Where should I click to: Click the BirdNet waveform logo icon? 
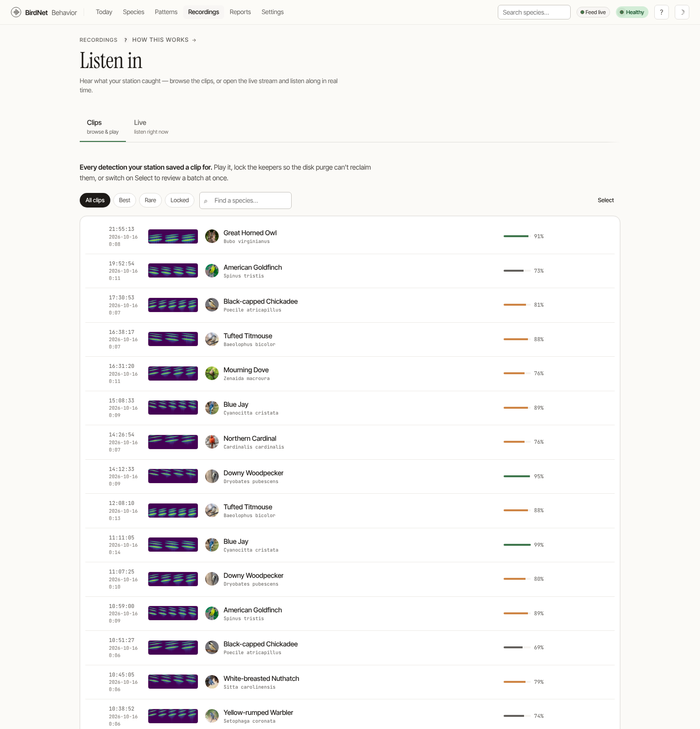(x=16, y=12)
